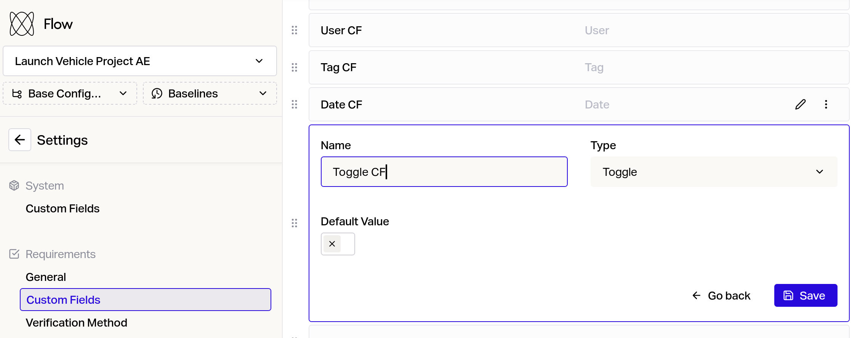
Task: Grab the drag handle beside Date CF
Action: (295, 104)
